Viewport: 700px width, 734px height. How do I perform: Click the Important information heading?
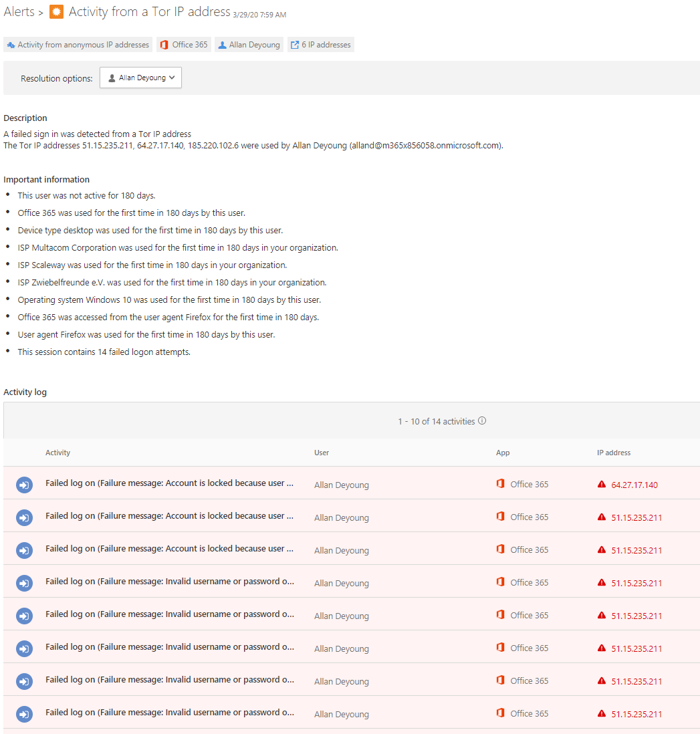coord(46,179)
